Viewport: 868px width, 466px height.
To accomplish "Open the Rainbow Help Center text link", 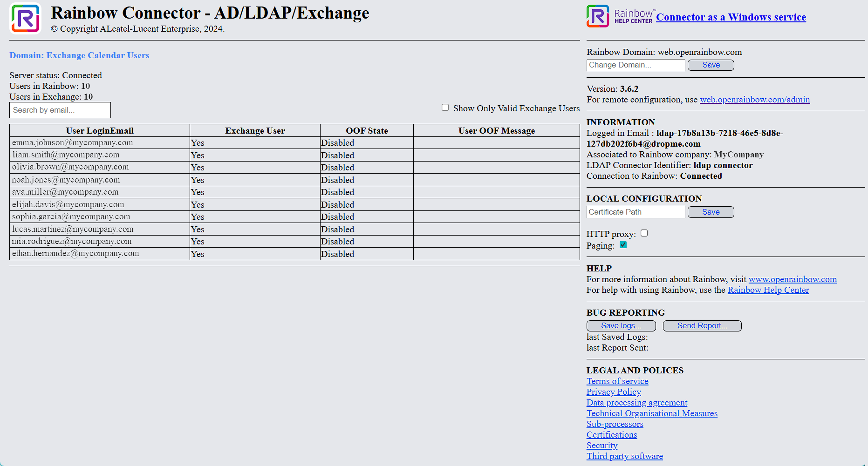I will (x=768, y=290).
